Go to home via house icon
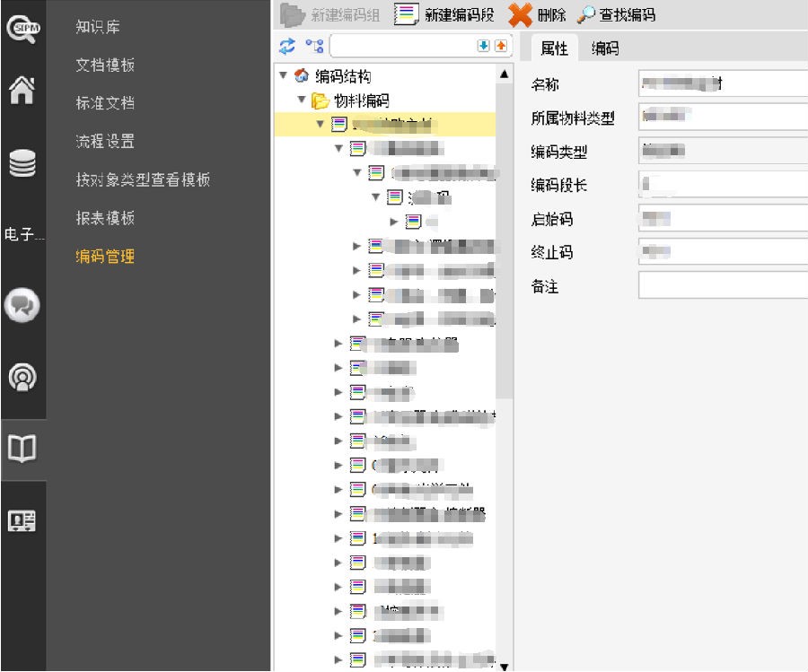This screenshot has width=808, height=672. point(22,91)
